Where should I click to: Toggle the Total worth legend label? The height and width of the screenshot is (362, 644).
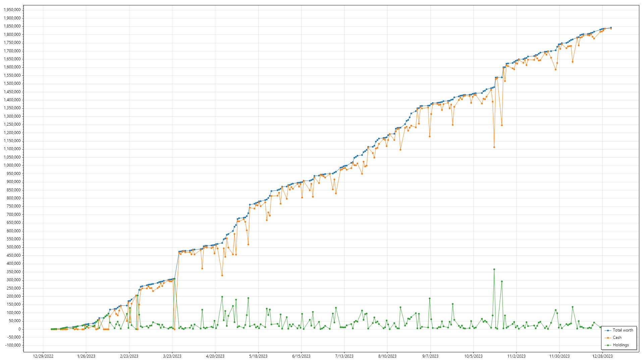(623, 330)
